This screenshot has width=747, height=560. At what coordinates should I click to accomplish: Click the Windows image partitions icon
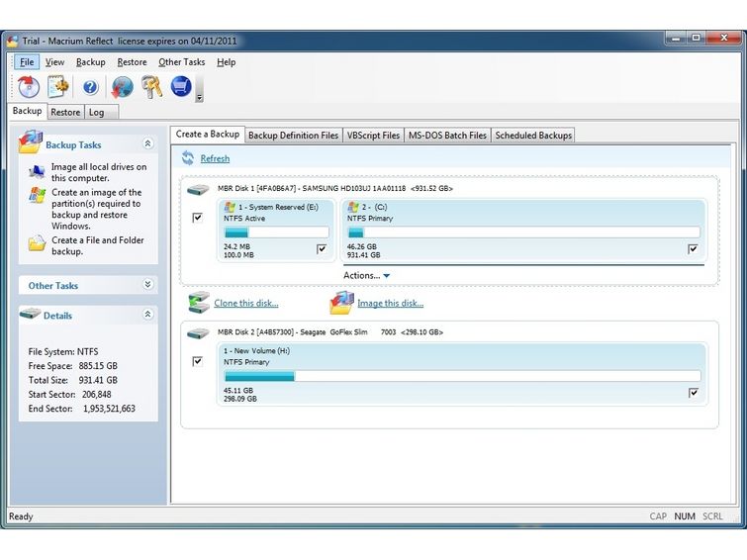pyautogui.click(x=37, y=195)
